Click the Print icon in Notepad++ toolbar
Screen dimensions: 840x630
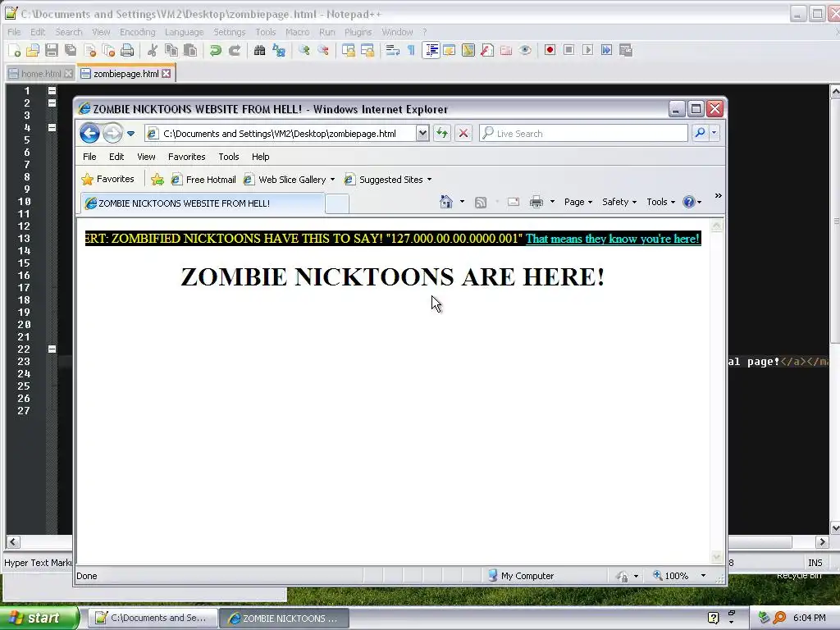[x=127, y=50]
